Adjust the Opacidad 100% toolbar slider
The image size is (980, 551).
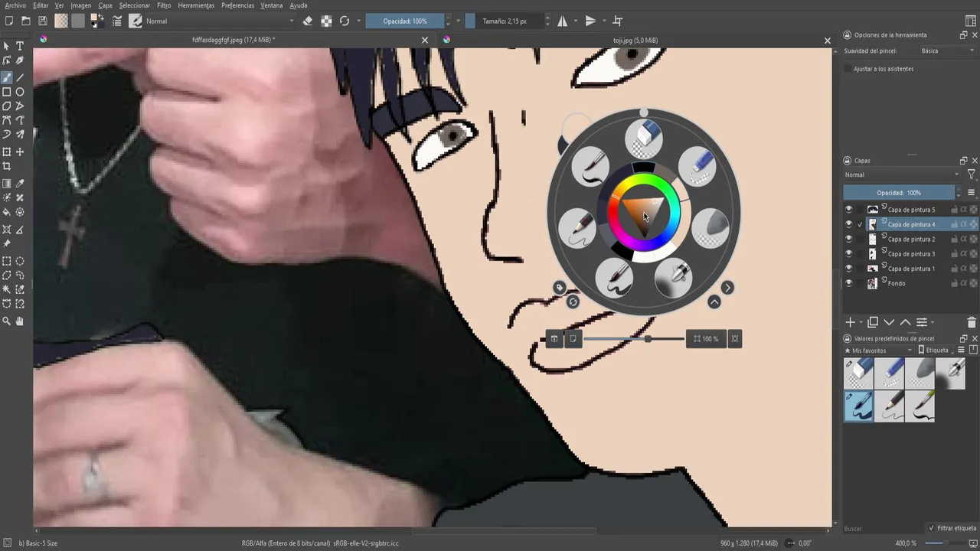click(x=405, y=21)
